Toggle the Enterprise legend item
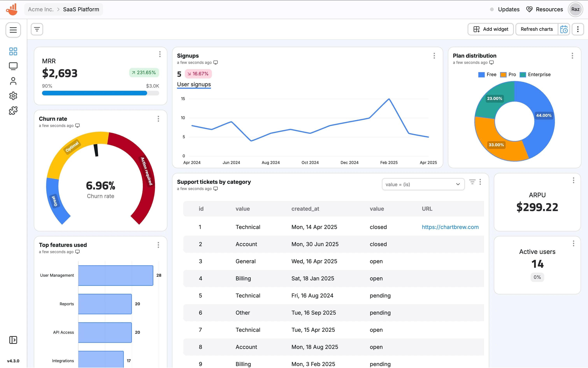This screenshot has width=588, height=368. (x=535, y=75)
